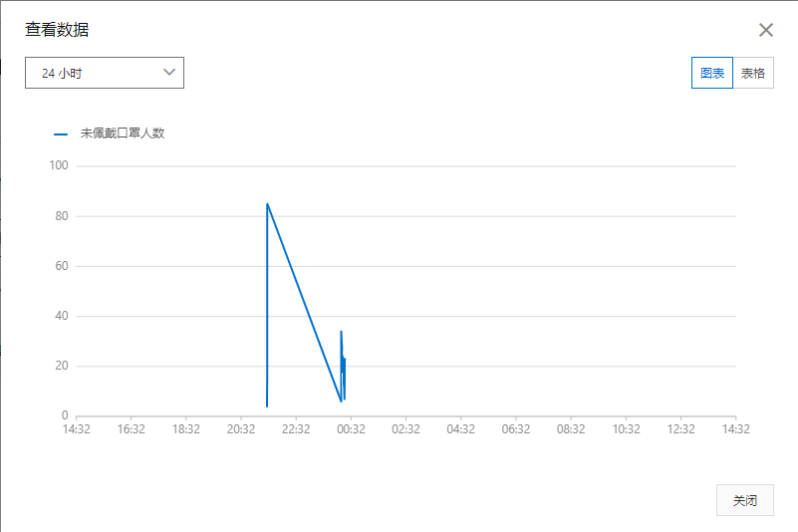The width and height of the screenshot is (798, 532).
Task: Open the 24 小时 time range dropdown
Action: [104, 73]
